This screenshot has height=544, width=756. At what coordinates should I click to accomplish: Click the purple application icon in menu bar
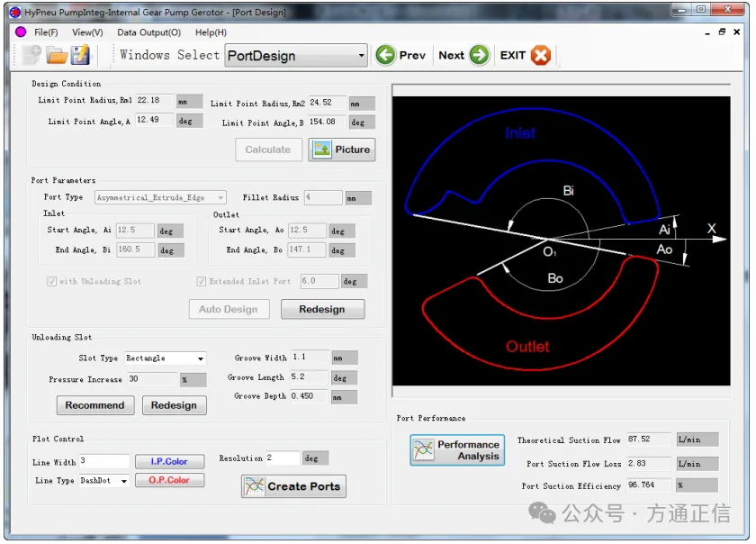click(x=20, y=32)
